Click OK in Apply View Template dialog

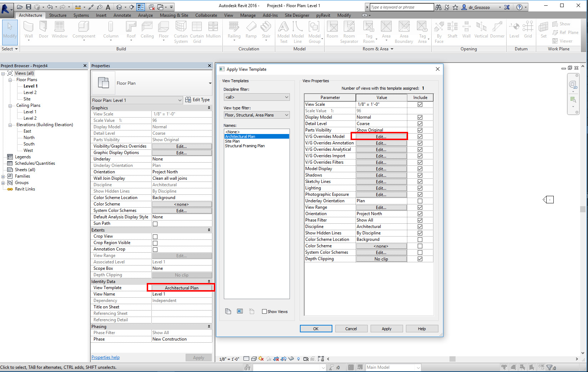click(x=316, y=329)
